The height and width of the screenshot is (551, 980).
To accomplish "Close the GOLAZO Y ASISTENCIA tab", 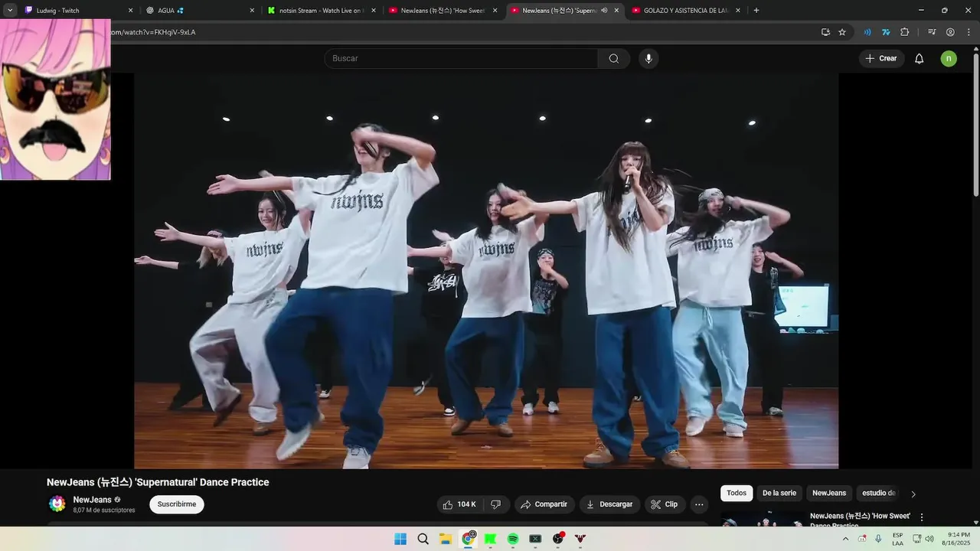I will (x=738, y=11).
